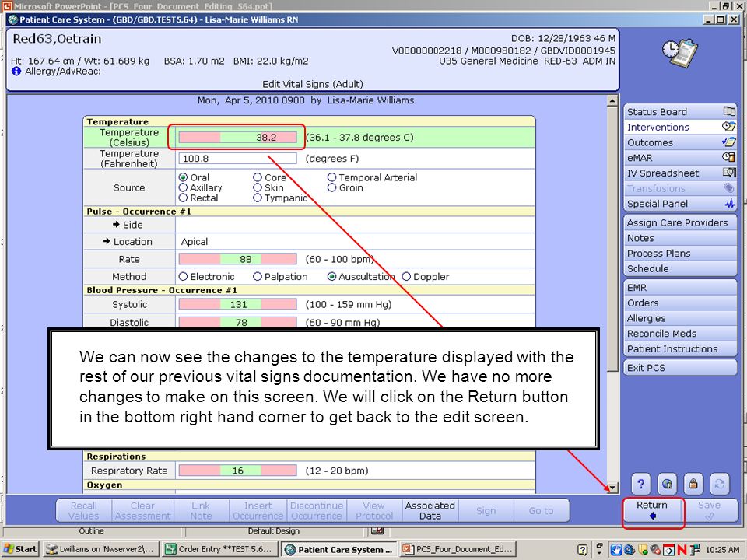The height and width of the screenshot is (560, 747).
Task: Open Reconcile Meds
Action: click(680, 333)
